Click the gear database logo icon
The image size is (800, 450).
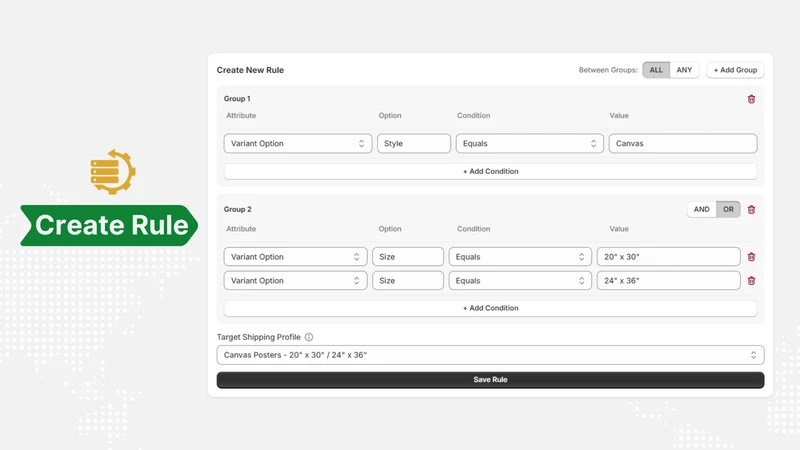(113, 171)
